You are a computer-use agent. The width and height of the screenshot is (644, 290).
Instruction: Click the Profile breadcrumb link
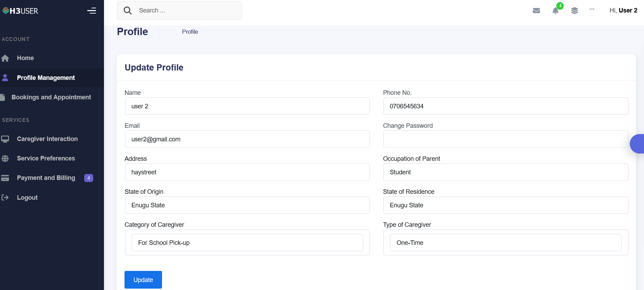(190, 32)
